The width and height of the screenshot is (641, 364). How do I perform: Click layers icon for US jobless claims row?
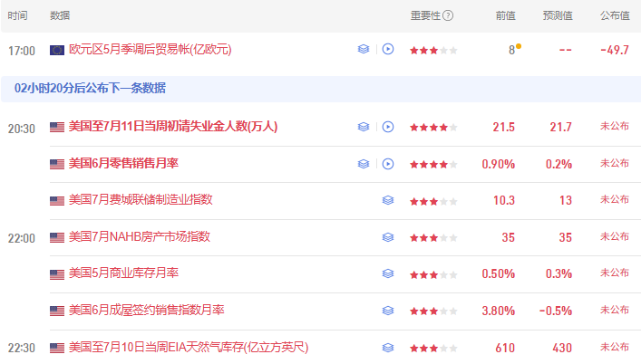tap(364, 127)
